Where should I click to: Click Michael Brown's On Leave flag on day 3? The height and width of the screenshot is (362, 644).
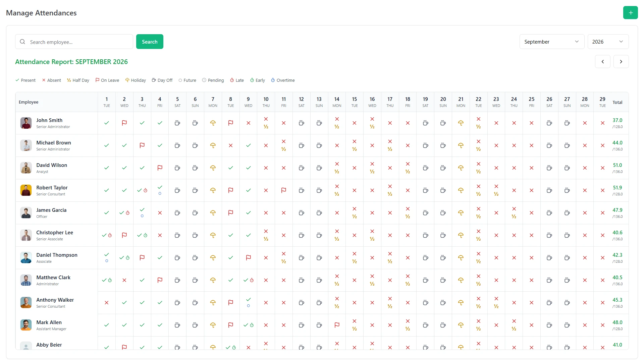(142, 145)
